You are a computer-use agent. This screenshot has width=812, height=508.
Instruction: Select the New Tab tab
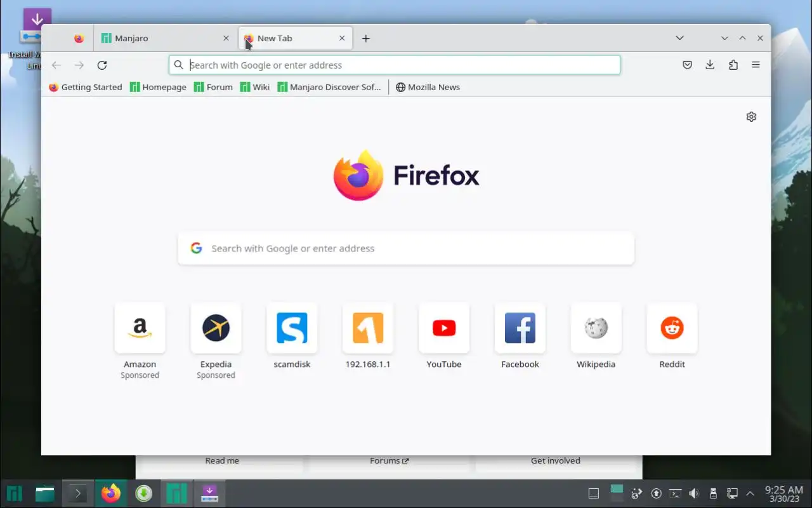click(x=296, y=38)
